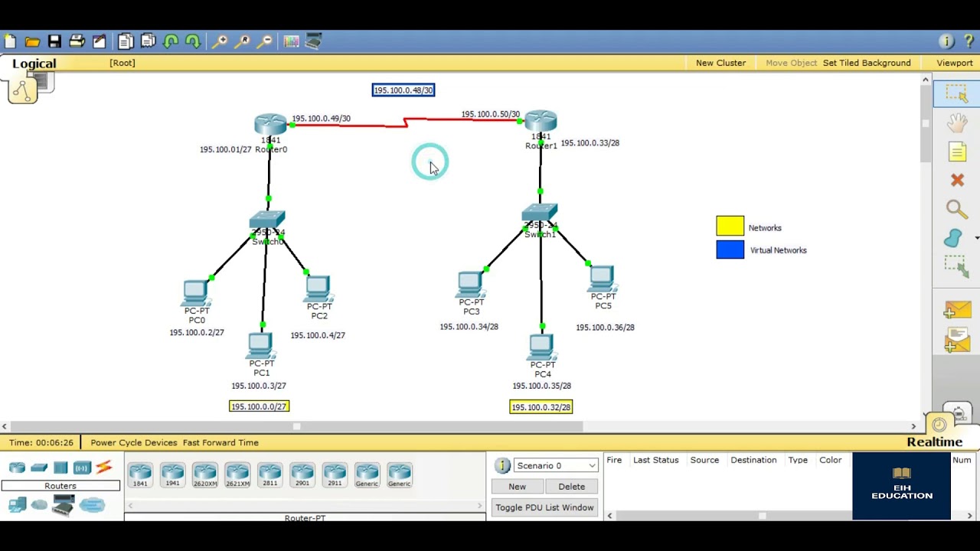The image size is (980, 551).
Task: Click the Copy toolbar icon
Action: click(126, 41)
